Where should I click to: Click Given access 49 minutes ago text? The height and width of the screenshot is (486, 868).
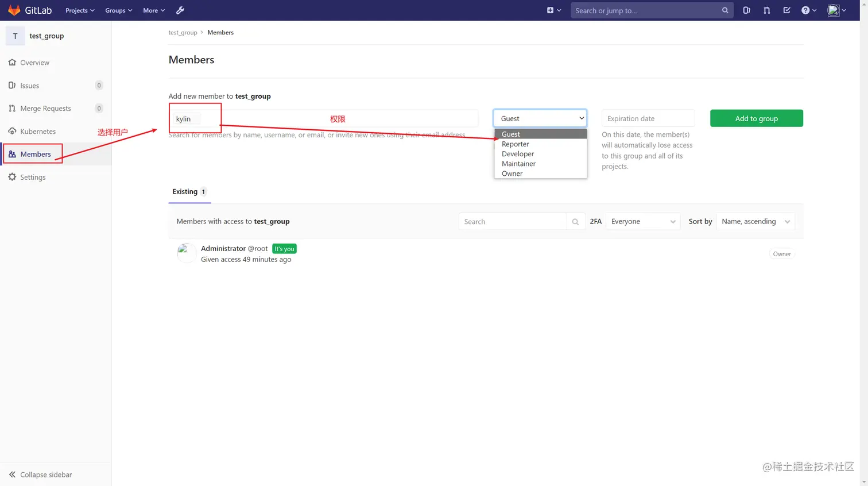click(x=246, y=260)
